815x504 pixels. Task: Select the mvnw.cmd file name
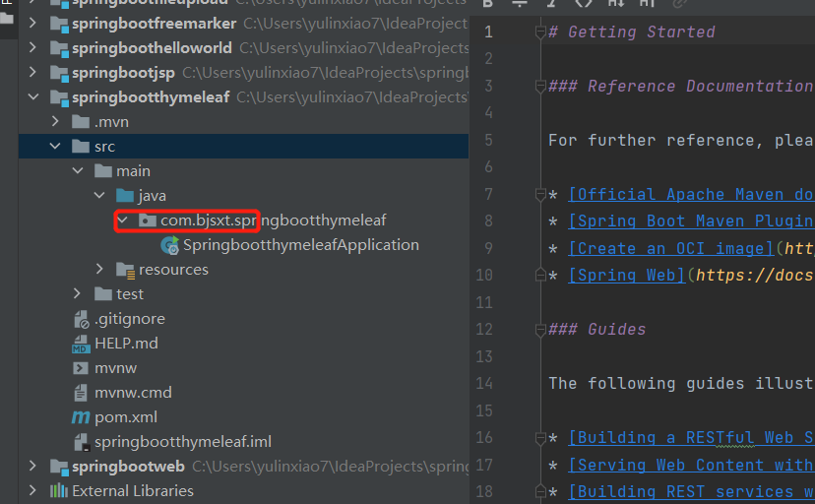pyautogui.click(x=133, y=393)
